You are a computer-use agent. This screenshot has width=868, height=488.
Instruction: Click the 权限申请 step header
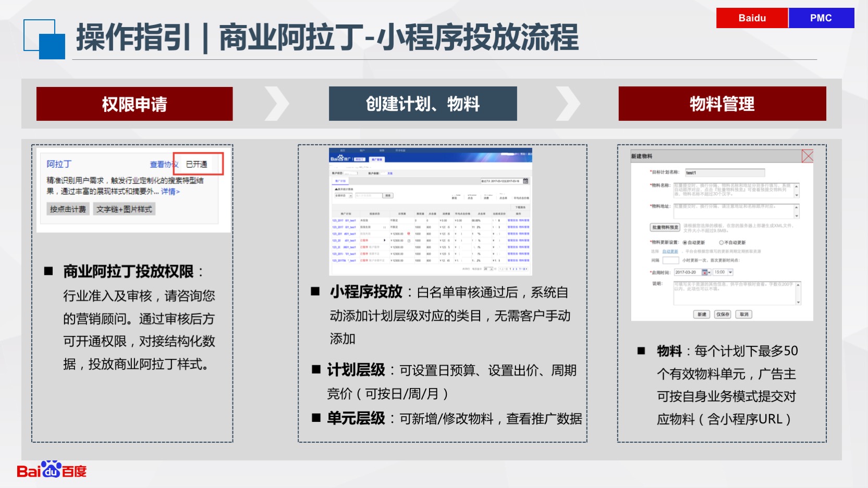click(135, 104)
